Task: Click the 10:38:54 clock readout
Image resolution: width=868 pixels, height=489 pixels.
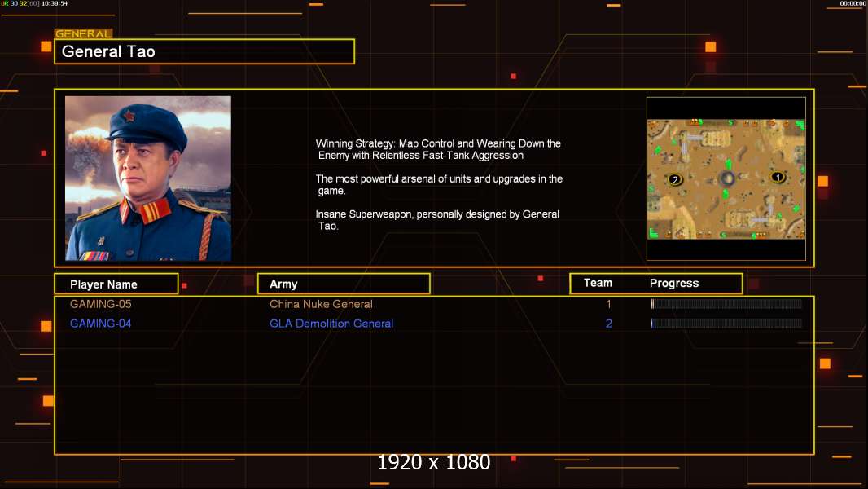Action: coord(55,3)
